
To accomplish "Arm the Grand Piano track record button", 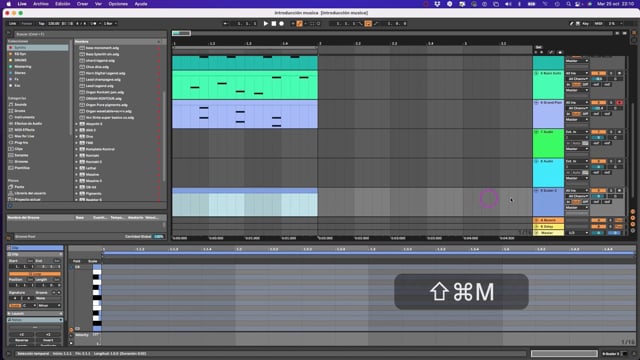I will point(619,103).
